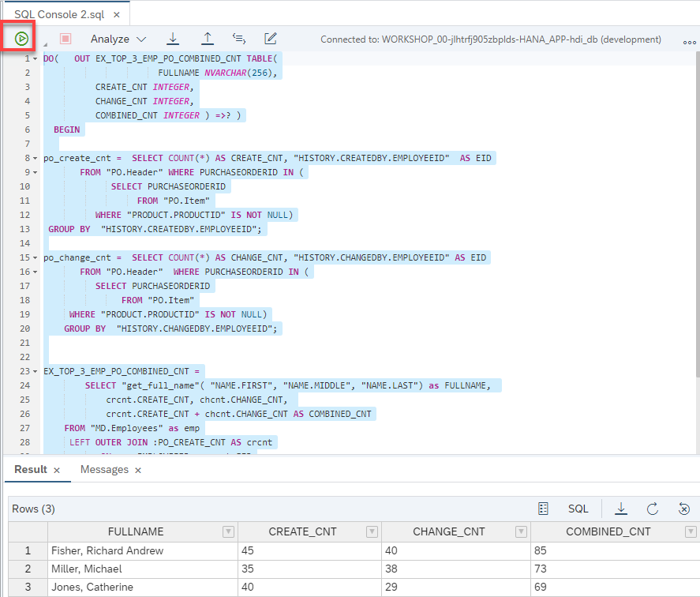Place cursor on po_create_cnt at line 8
The height and width of the screenshot is (597, 700).
pos(77,158)
